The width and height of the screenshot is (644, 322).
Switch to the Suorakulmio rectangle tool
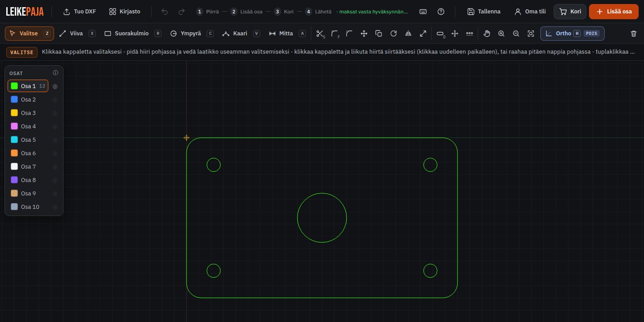[133, 34]
